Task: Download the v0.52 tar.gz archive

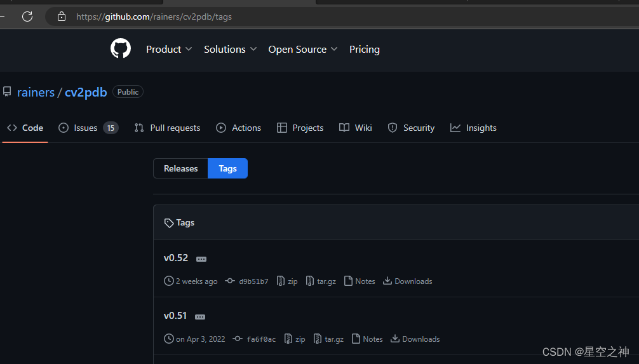Action: [321, 281]
